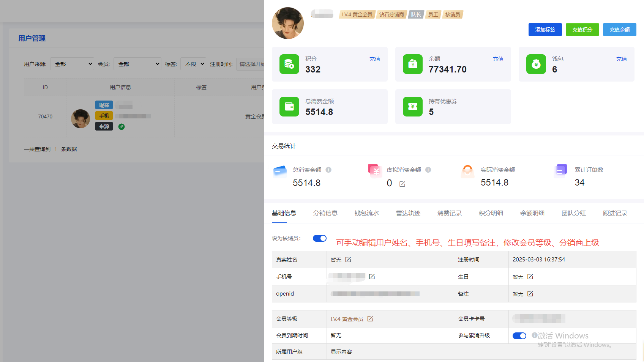Expand the 会员 filter dropdown
The width and height of the screenshot is (644, 362).
click(x=137, y=64)
